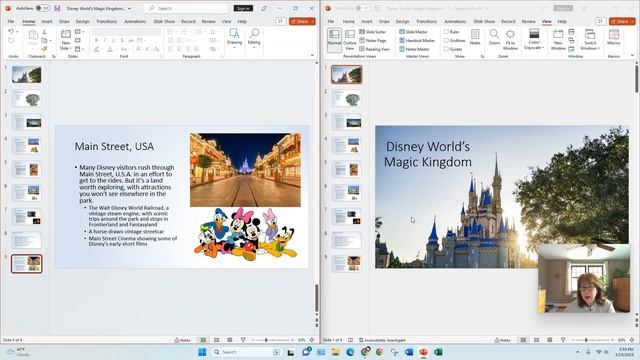Click vertical scrollbar thumb in left window
The height and width of the screenshot is (360, 640).
coord(316,298)
